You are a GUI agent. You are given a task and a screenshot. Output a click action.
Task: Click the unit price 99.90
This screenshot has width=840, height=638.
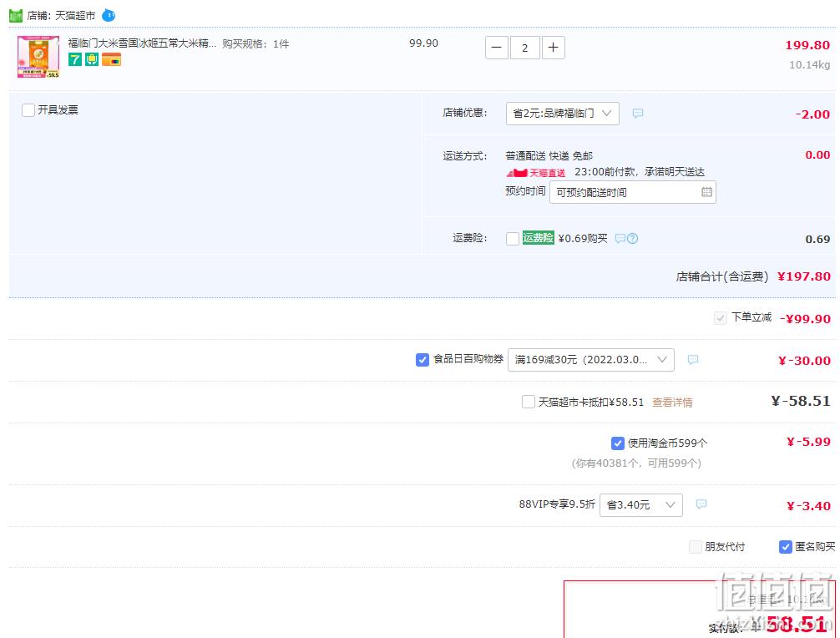423,43
